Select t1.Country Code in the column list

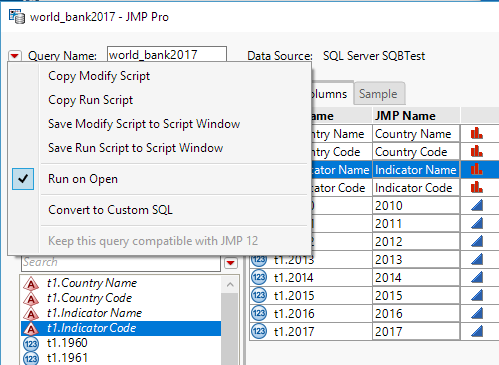click(121, 298)
